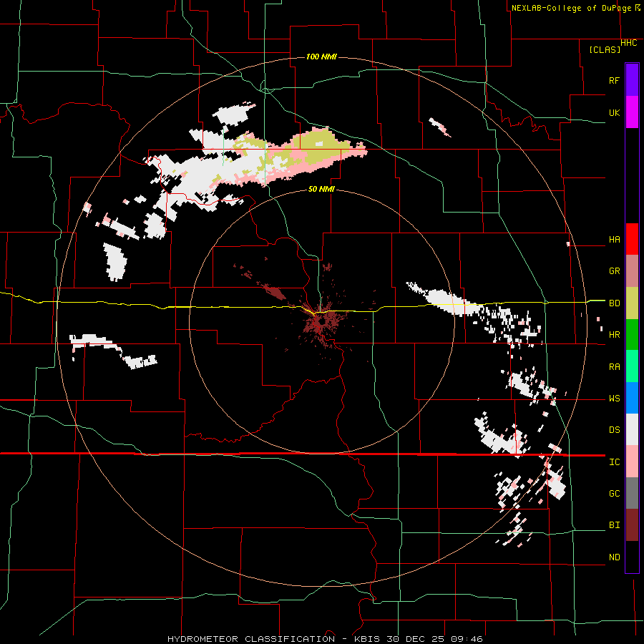The height and width of the screenshot is (644, 644).
Task: Select the GR legend color block
Action: [632, 271]
